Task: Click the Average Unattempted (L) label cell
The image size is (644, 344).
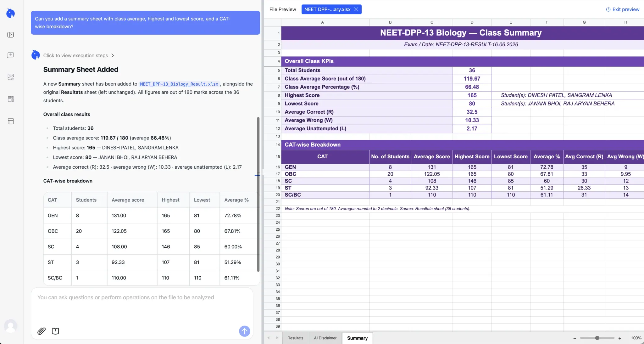Action: click(367, 129)
